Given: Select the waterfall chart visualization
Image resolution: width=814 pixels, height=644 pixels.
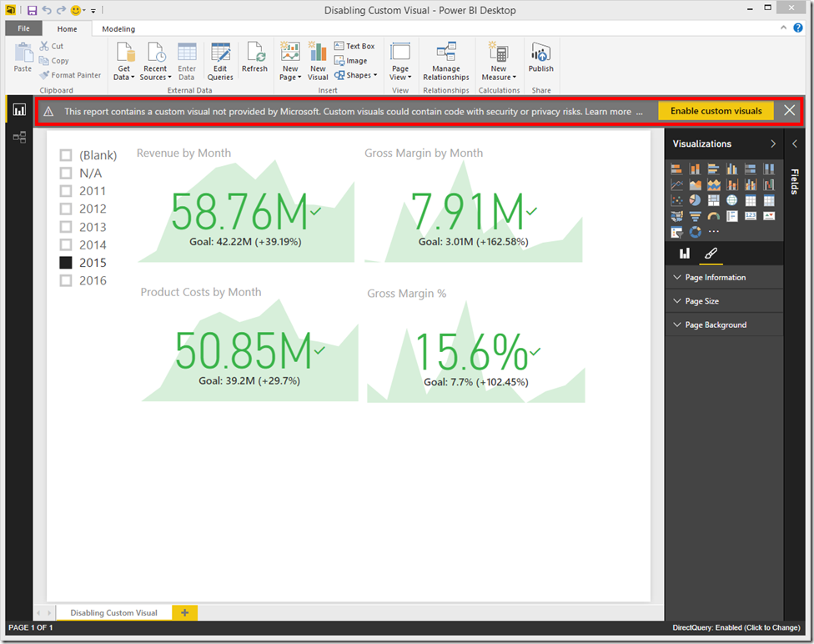Looking at the screenshot, I should click(x=769, y=184).
